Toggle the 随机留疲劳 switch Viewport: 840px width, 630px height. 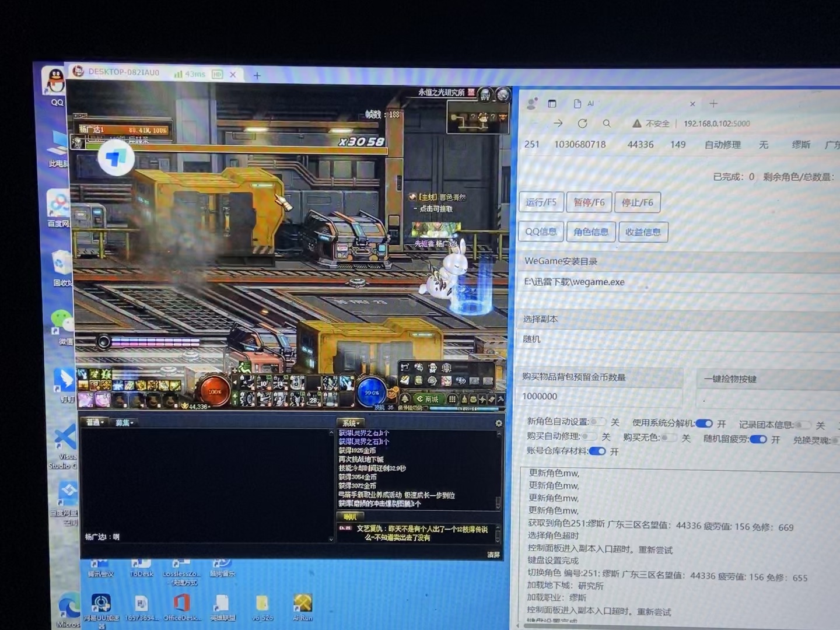[758, 439]
